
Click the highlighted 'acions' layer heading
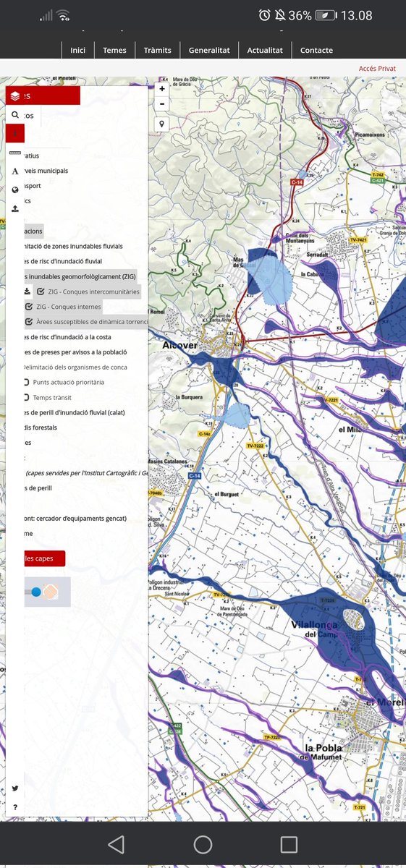(x=33, y=231)
